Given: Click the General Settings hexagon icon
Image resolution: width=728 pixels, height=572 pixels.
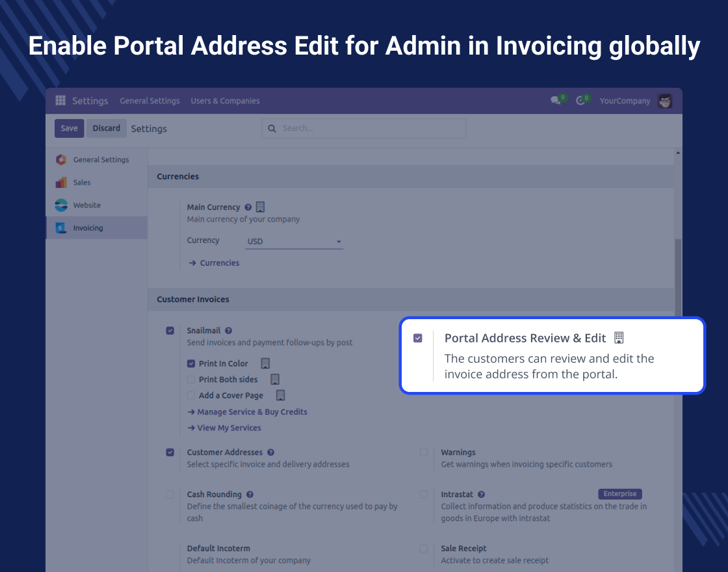Looking at the screenshot, I should (61, 160).
